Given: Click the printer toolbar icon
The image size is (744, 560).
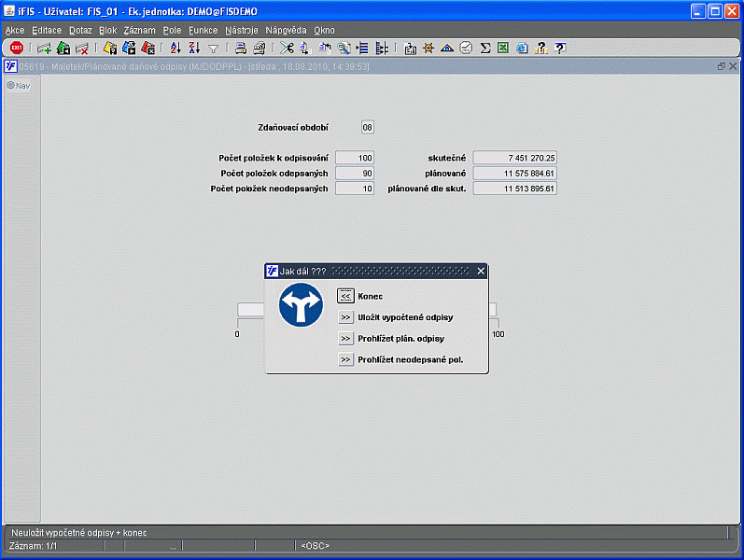Looking at the screenshot, I should pos(241,48).
